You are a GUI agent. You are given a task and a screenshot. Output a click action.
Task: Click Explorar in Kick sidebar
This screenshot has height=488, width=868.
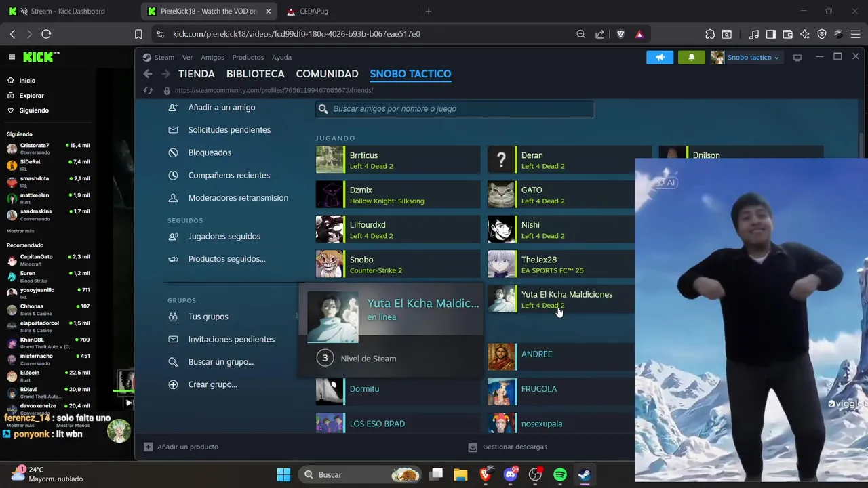[31, 96]
